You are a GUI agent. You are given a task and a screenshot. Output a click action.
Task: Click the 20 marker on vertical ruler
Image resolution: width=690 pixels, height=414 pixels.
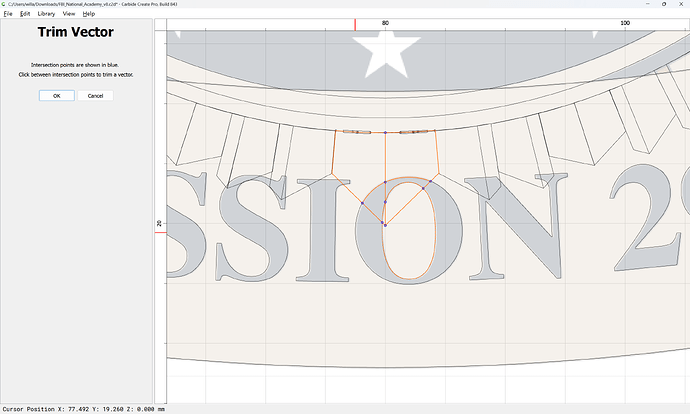coord(159,223)
